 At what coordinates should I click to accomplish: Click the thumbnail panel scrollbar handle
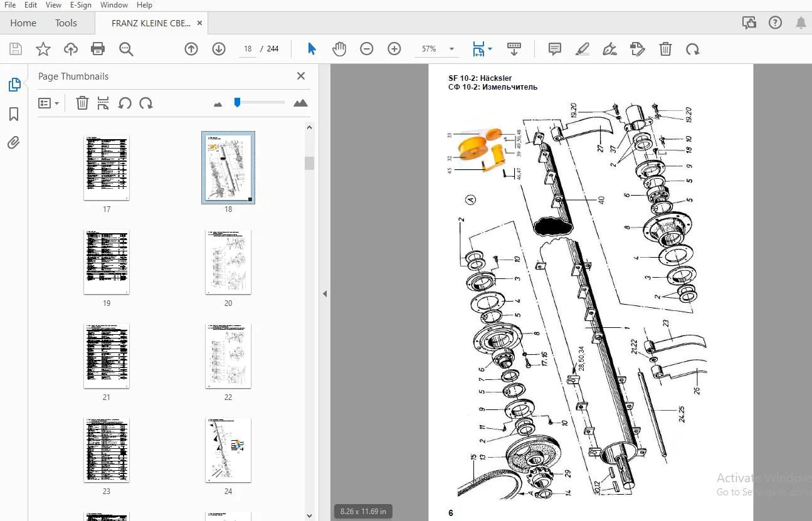click(309, 163)
